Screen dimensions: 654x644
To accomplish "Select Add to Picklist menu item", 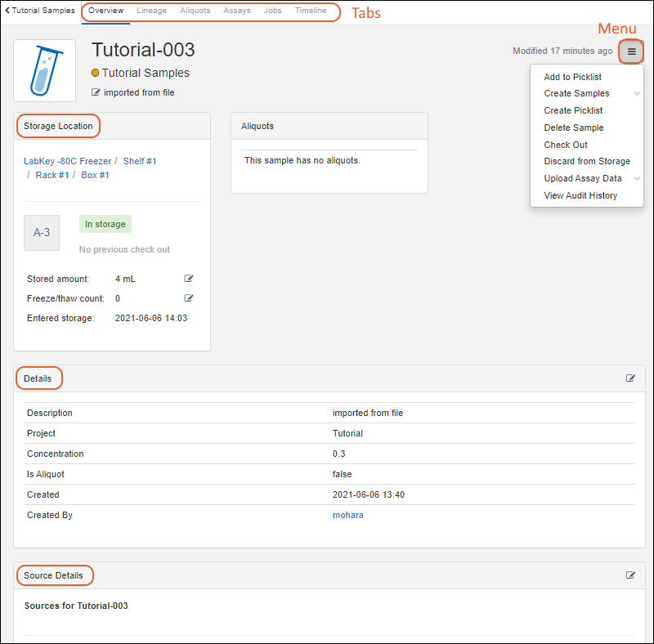I will 572,77.
